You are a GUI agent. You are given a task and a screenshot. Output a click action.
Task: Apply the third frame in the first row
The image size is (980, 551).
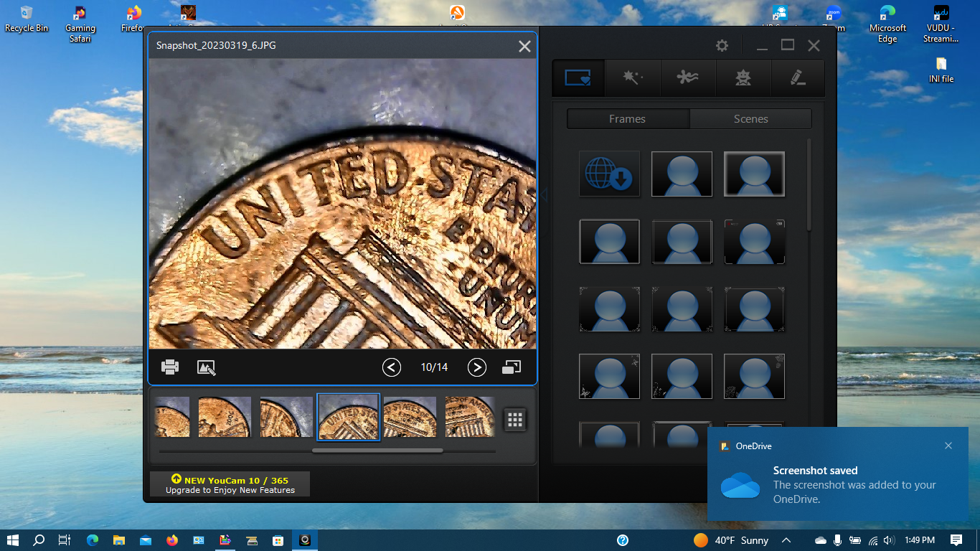pos(754,174)
